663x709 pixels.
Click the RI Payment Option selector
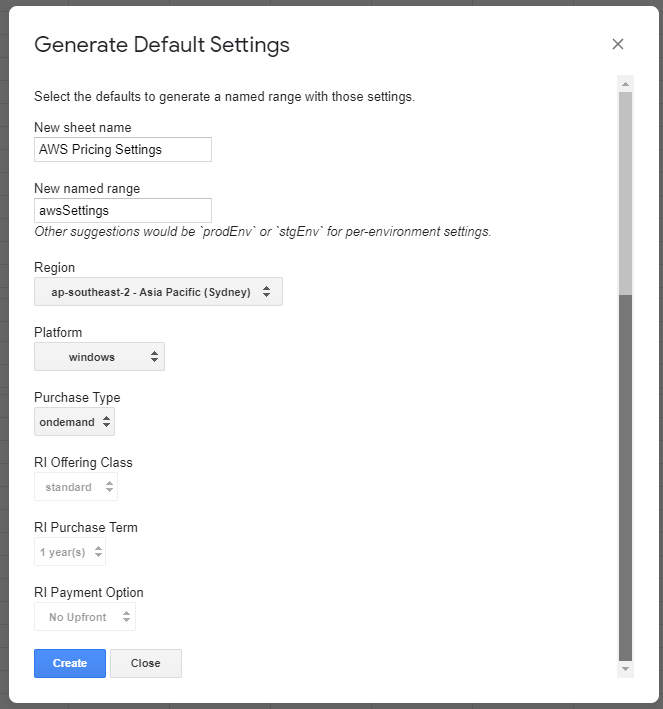tap(85, 617)
